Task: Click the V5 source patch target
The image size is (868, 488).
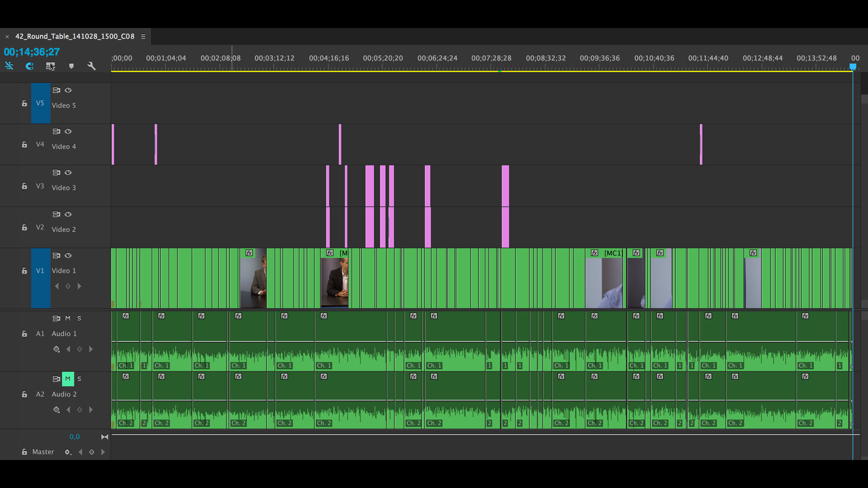Action: tap(40, 103)
